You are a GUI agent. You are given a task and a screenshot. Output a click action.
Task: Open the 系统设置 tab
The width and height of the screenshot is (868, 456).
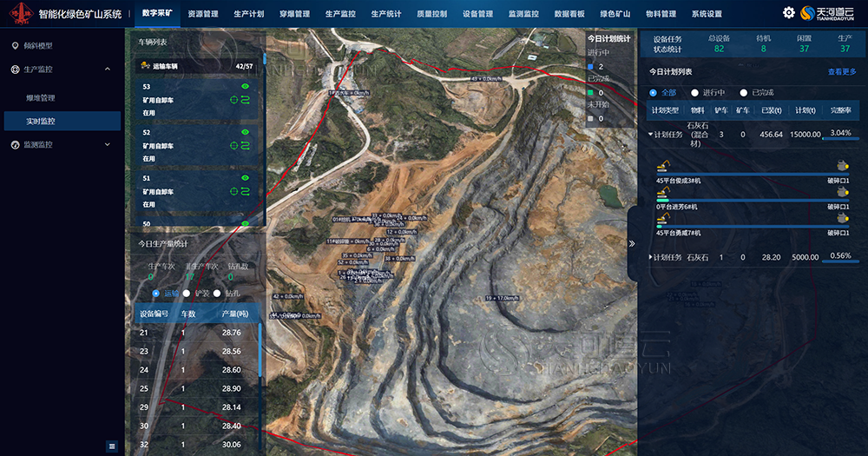[707, 14]
